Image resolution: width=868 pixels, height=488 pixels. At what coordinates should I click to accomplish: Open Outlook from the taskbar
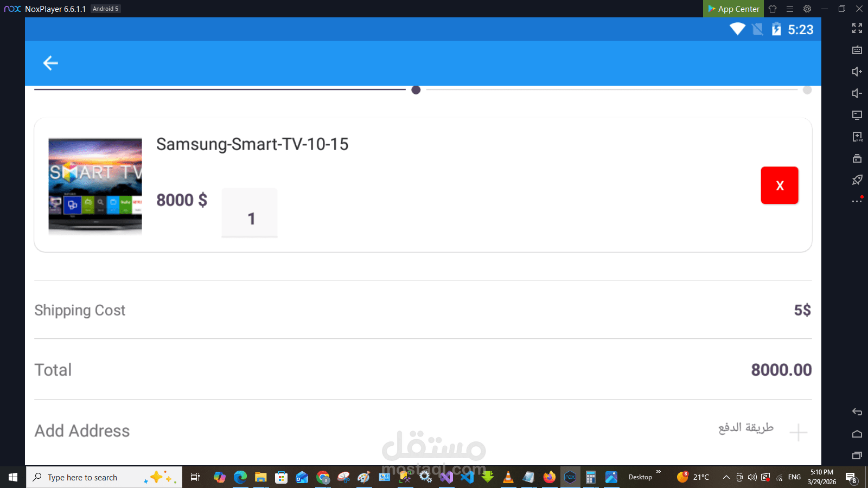click(x=302, y=477)
